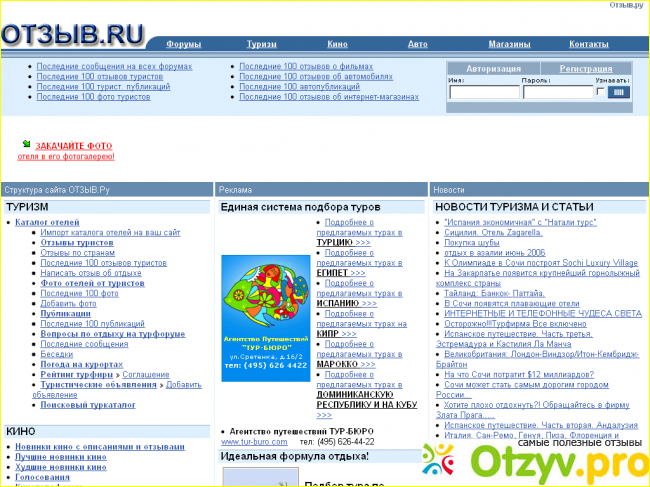Open the Отзывы туристов link
The height and width of the screenshot is (487, 650).
(77, 242)
